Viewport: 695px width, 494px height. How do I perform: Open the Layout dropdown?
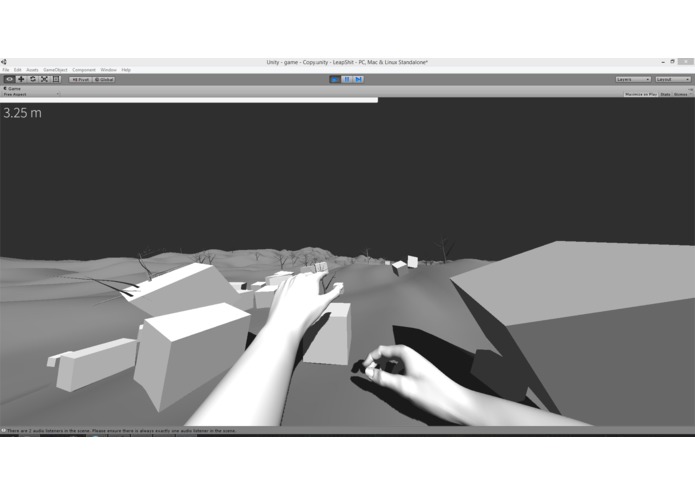(673, 79)
